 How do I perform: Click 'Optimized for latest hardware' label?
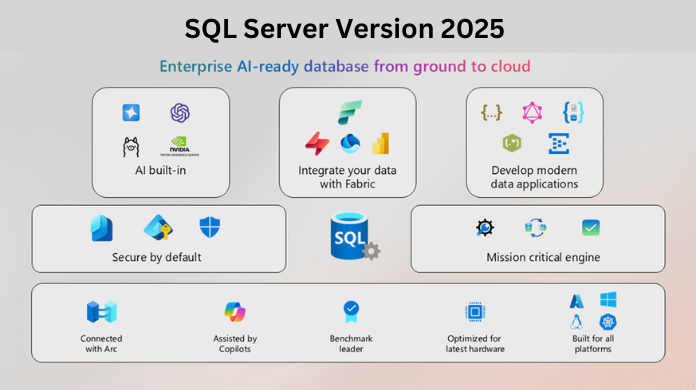tap(475, 343)
